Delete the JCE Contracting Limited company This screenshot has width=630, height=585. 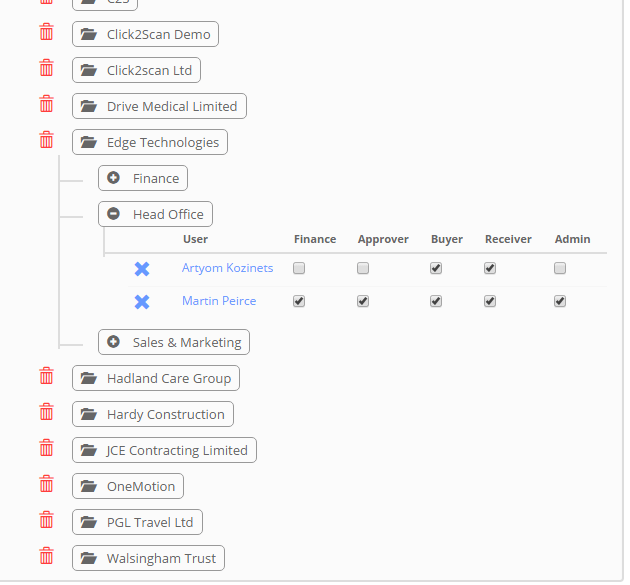(x=46, y=448)
